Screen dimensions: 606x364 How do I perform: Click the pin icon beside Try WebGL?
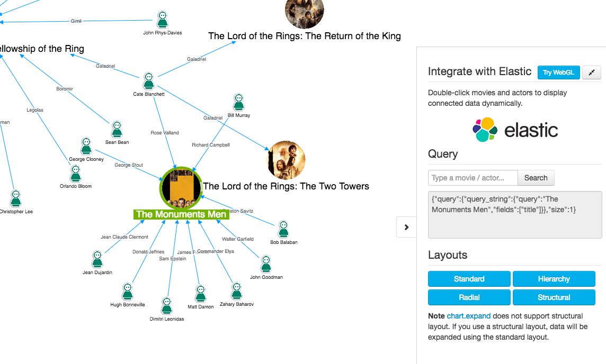592,72
